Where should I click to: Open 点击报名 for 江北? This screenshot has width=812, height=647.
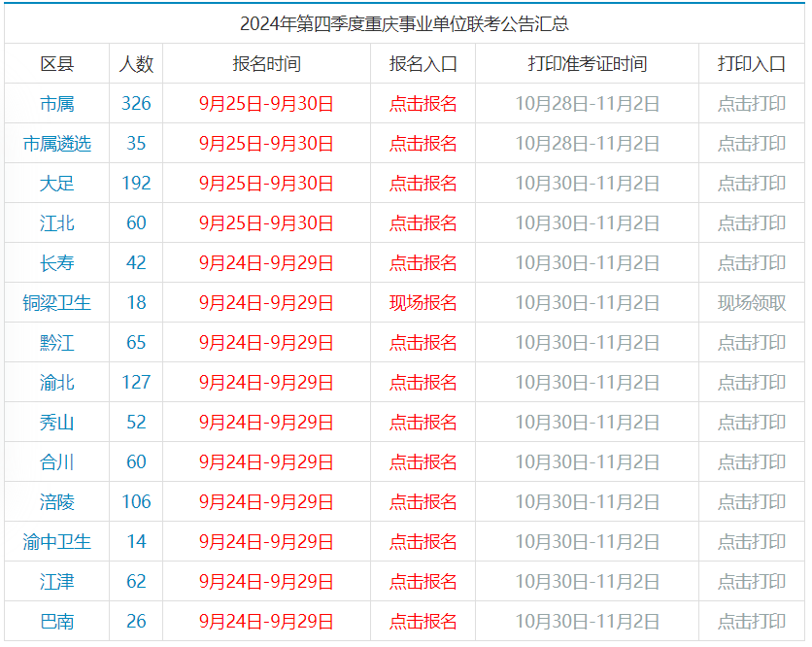pos(423,223)
